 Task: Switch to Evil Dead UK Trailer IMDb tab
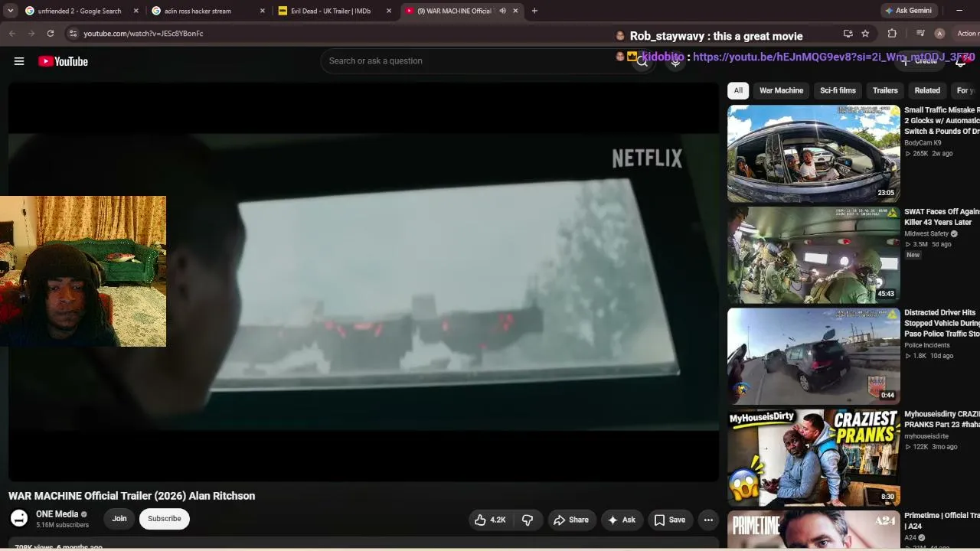pyautogui.click(x=331, y=11)
